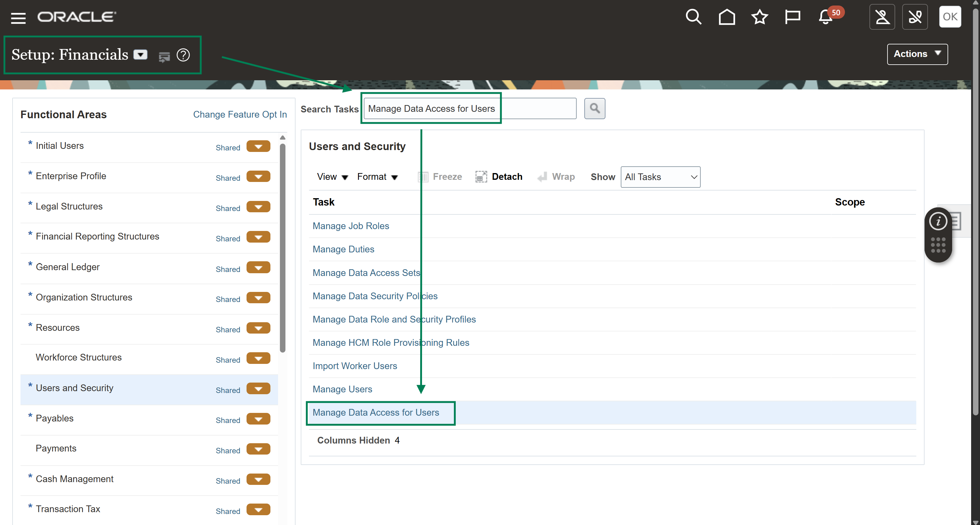This screenshot has height=525, width=980.
Task: Open Manage Job Roles task
Action: click(x=351, y=226)
